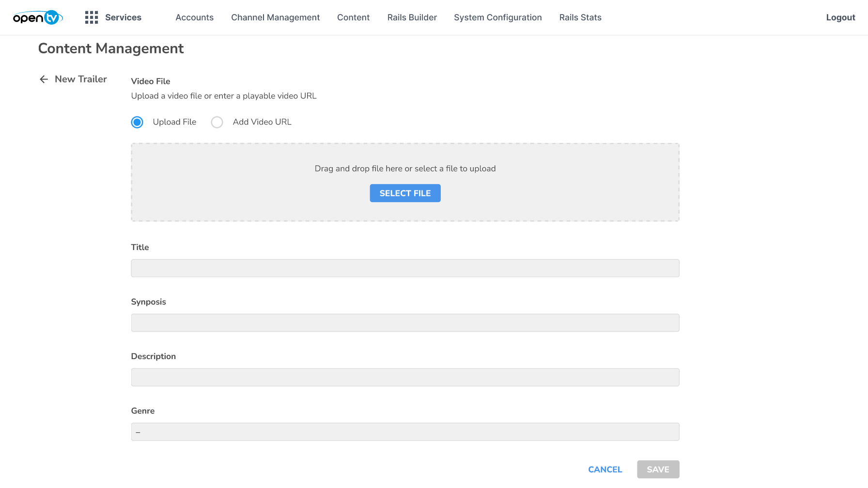Click the SAVE button
Image resolution: width=868 pixels, height=488 pixels.
(658, 469)
